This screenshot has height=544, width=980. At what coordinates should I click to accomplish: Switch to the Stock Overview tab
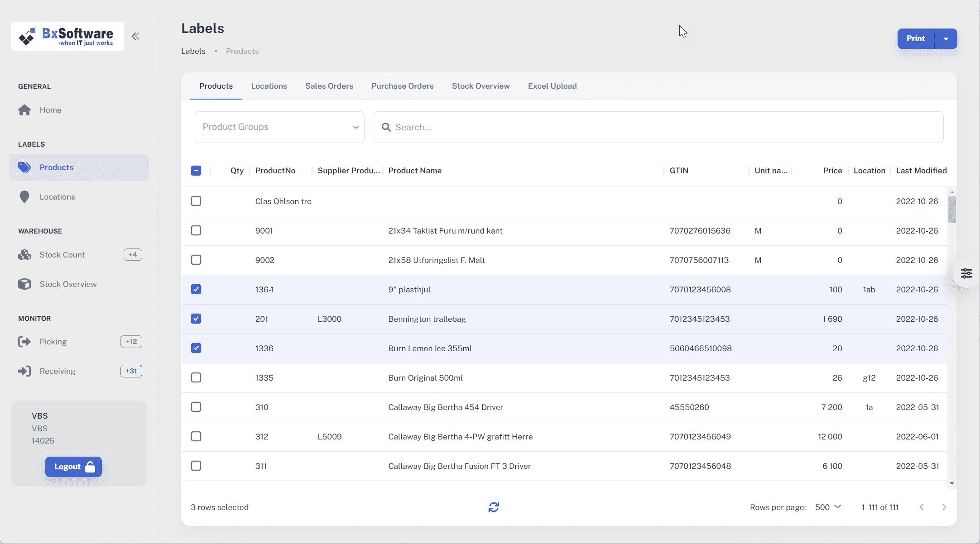[481, 86]
